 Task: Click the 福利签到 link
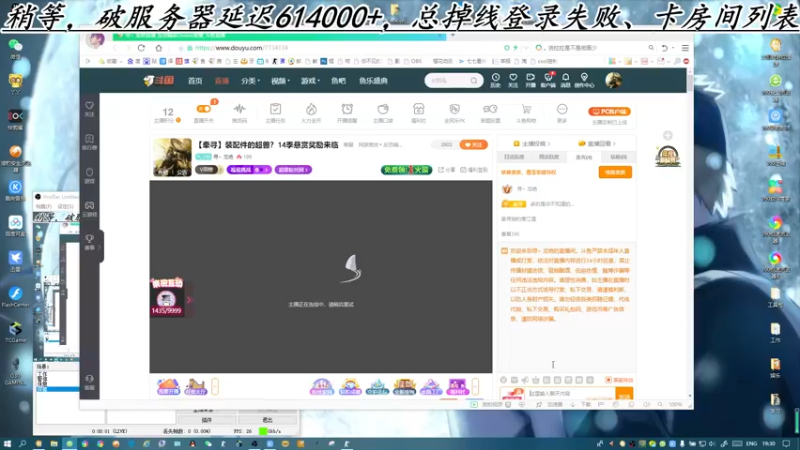[474, 170]
